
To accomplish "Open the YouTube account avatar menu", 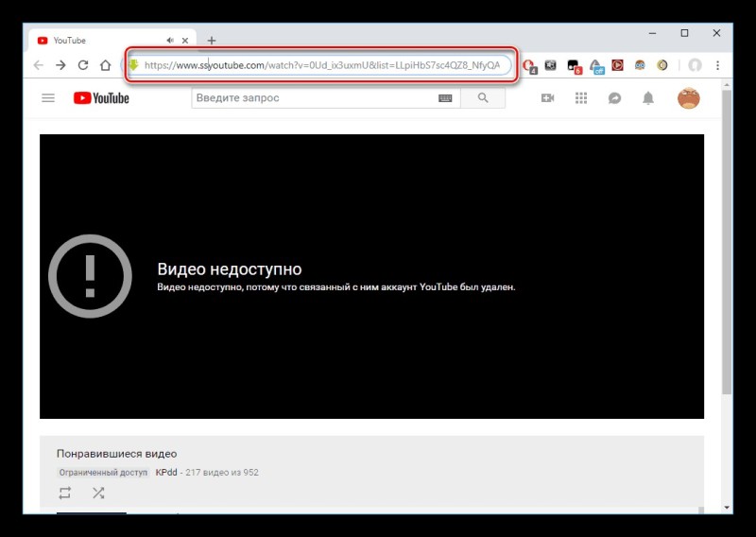I will (689, 98).
